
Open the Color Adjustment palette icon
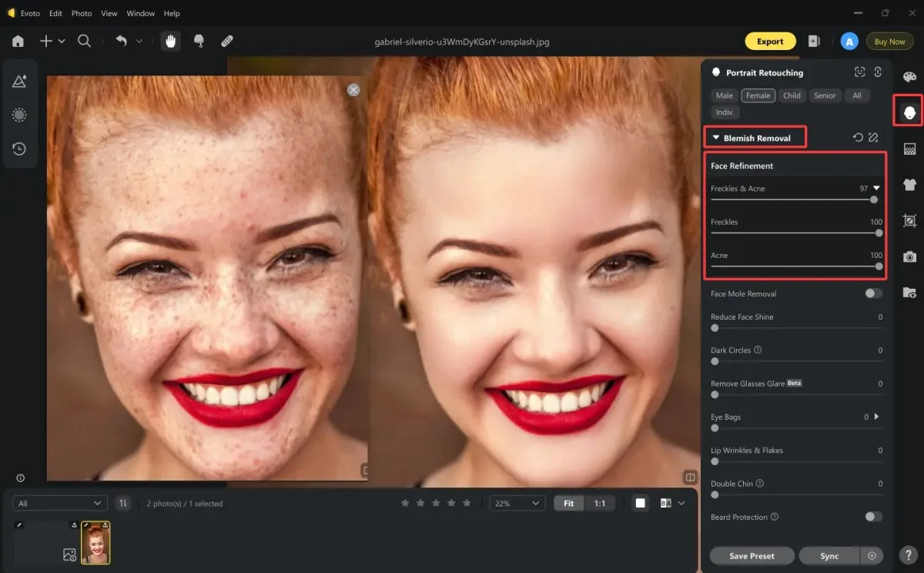[x=909, y=77]
